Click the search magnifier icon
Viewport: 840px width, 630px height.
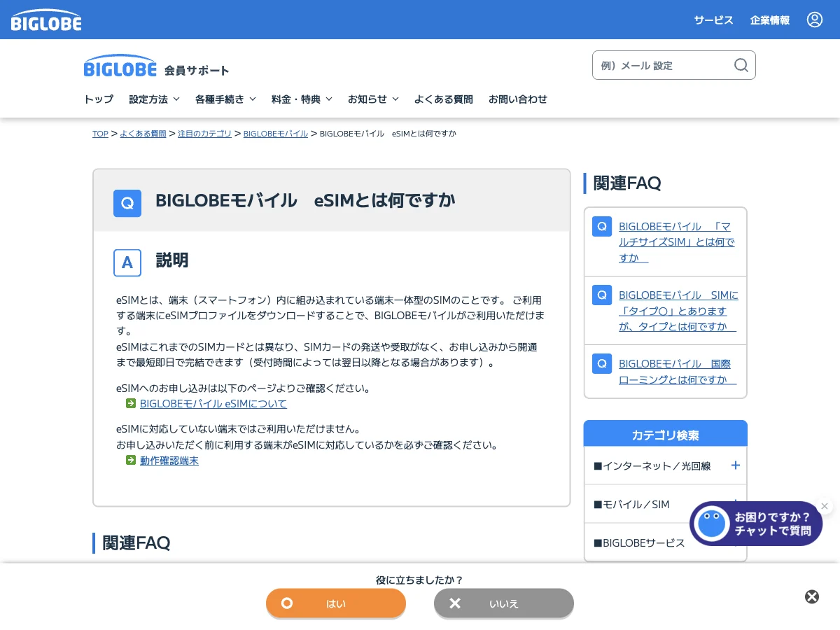pyautogui.click(x=741, y=65)
